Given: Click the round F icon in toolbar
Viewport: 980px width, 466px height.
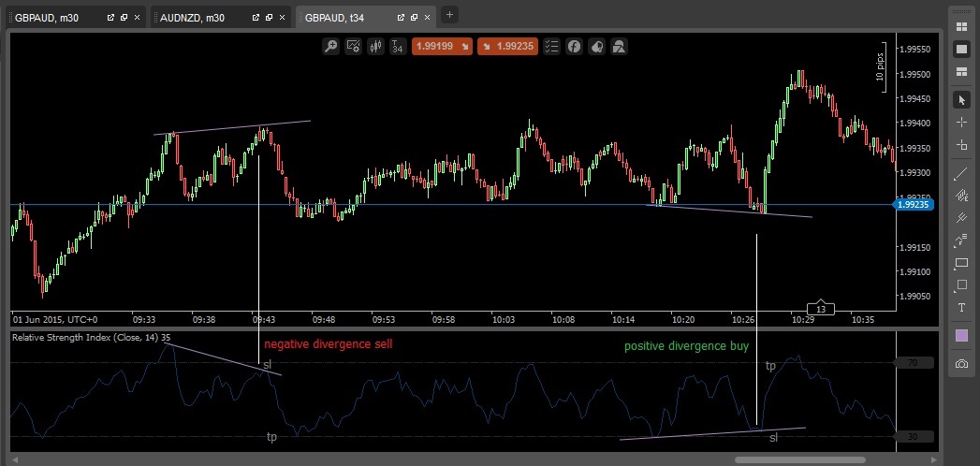Looking at the screenshot, I should pos(574,46).
